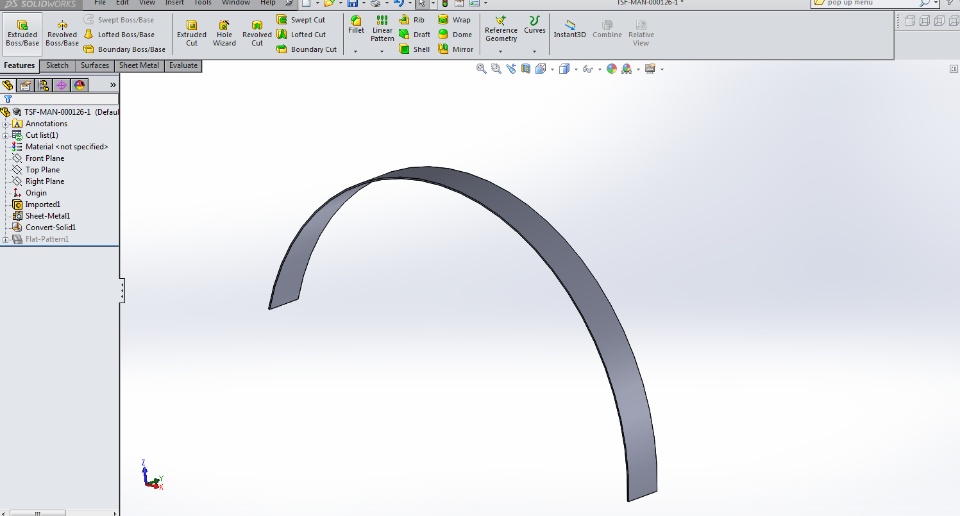Click Boundary Boss/Base feature
This screenshot has width=960, height=516.
click(x=125, y=49)
